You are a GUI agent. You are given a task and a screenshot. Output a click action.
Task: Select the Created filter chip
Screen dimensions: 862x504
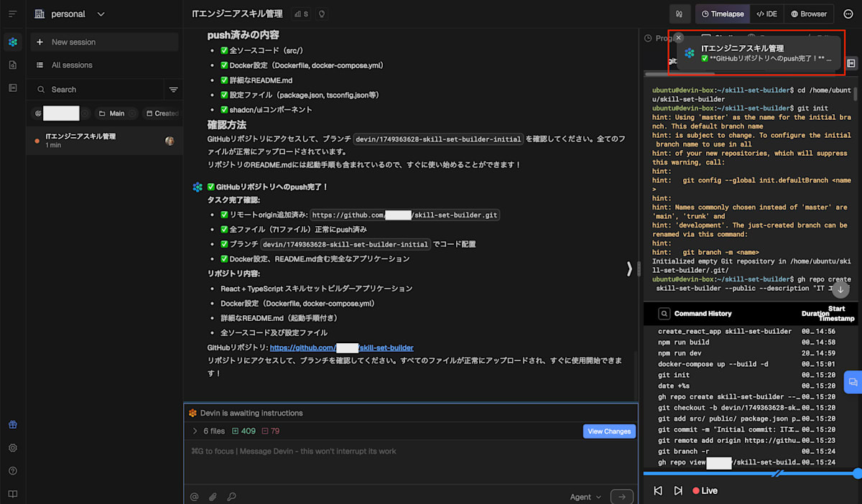tap(162, 113)
